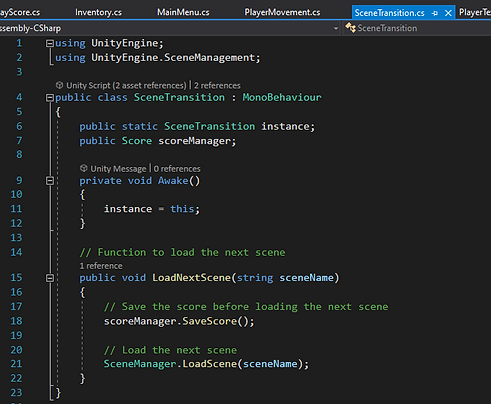Click the scoreManager field declaration
491x404 pixels.
pyautogui.click(x=195, y=141)
